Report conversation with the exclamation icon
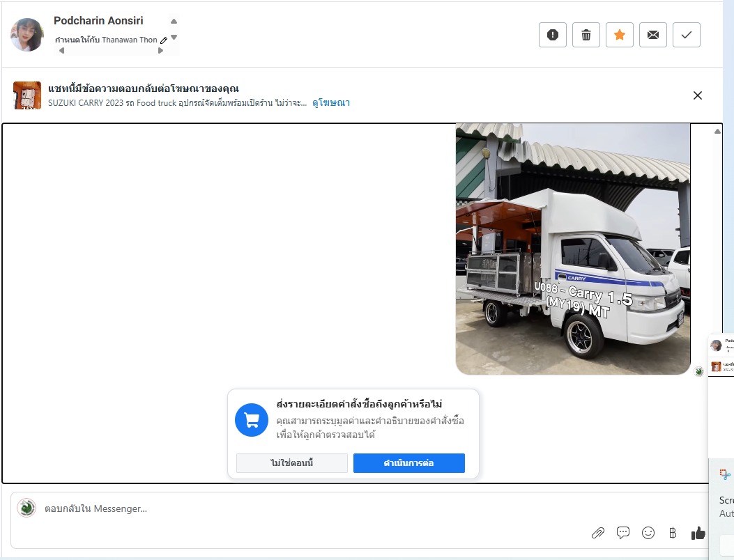 552,35
